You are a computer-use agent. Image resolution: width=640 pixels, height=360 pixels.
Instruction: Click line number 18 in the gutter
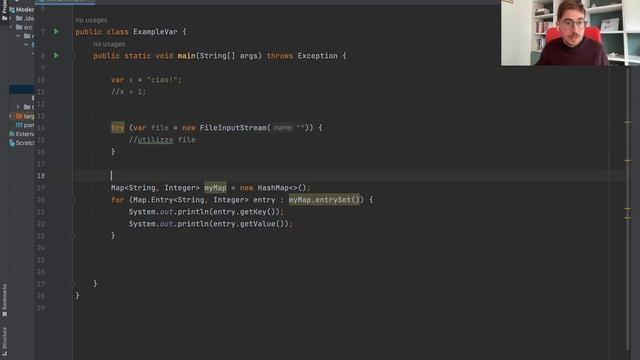(x=41, y=176)
